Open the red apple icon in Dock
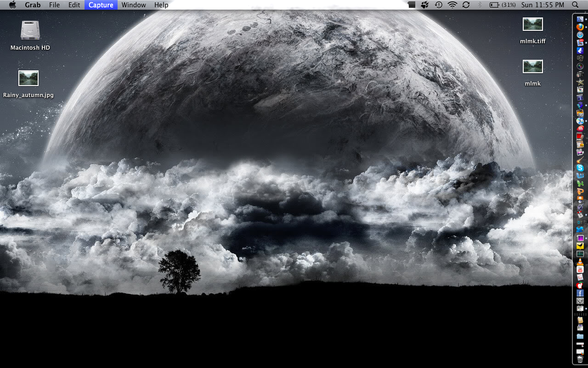 580,285
